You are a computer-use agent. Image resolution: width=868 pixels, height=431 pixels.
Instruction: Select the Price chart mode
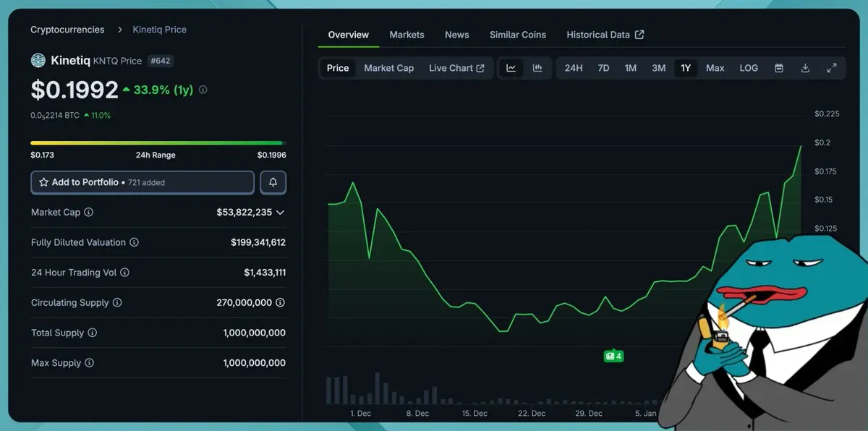(338, 68)
